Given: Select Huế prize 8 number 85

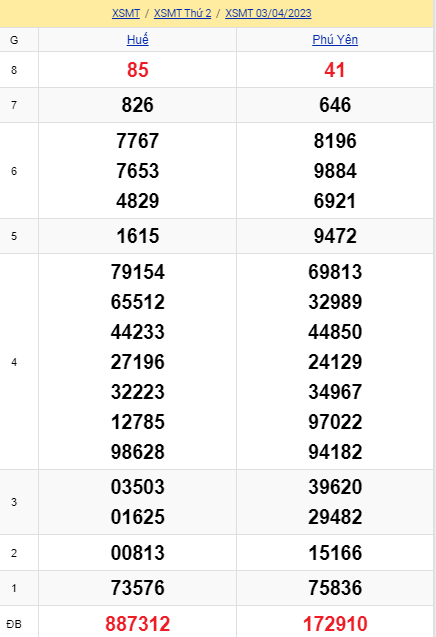Looking at the screenshot, I should [x=138, y=70].
